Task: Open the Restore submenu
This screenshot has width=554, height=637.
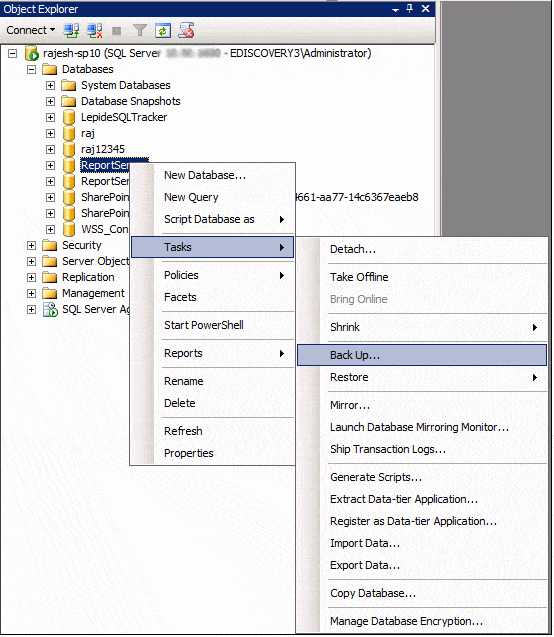Action: pos(422,377)
